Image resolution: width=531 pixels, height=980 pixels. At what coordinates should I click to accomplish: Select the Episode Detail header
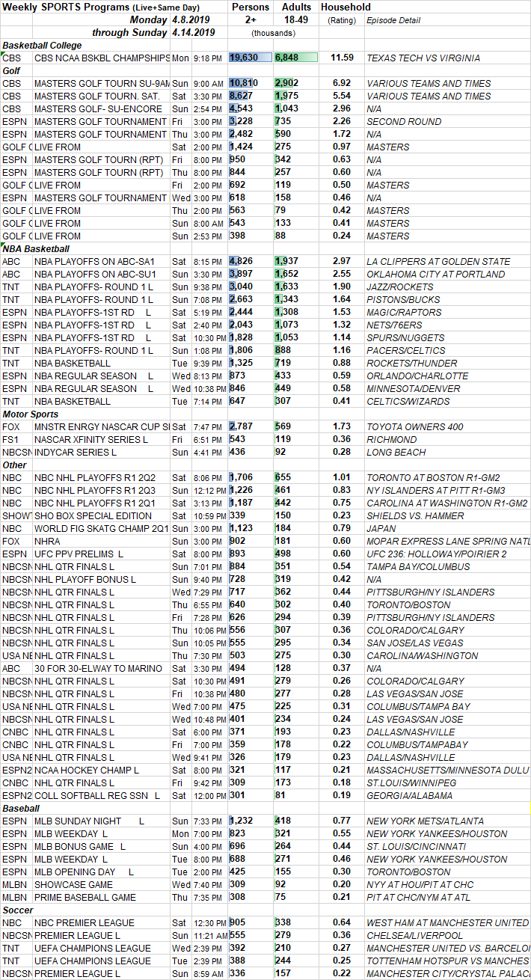point(393,20)
